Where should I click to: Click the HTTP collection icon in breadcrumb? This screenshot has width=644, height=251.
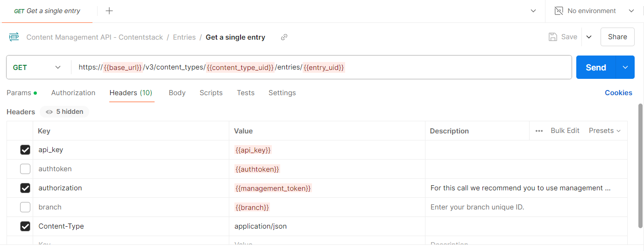(x=14, y=37)
